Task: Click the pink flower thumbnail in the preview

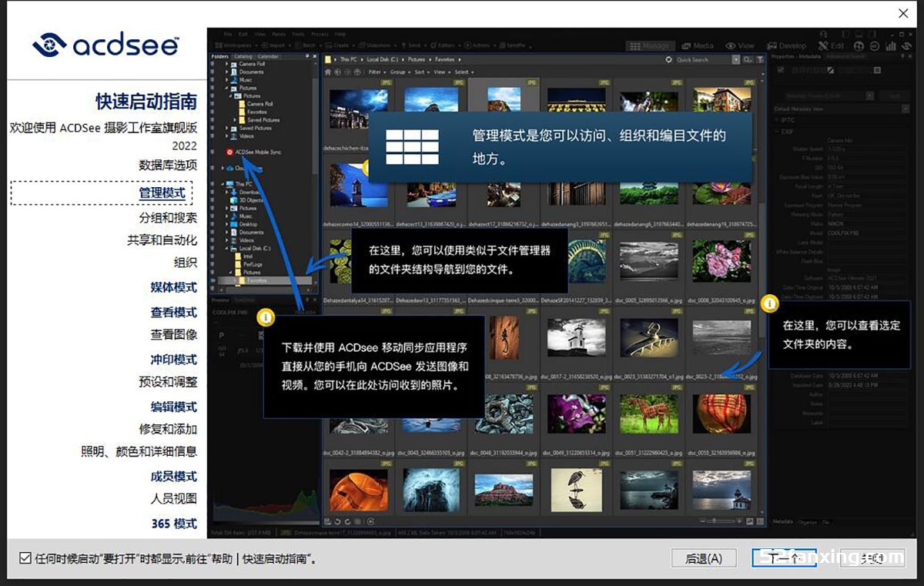Action: [721, 260]
